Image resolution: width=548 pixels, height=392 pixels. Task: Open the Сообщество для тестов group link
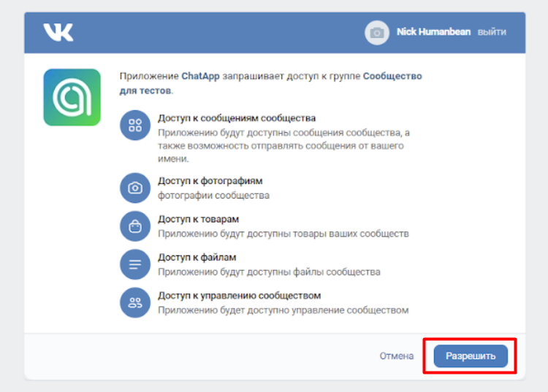[392, 76]
